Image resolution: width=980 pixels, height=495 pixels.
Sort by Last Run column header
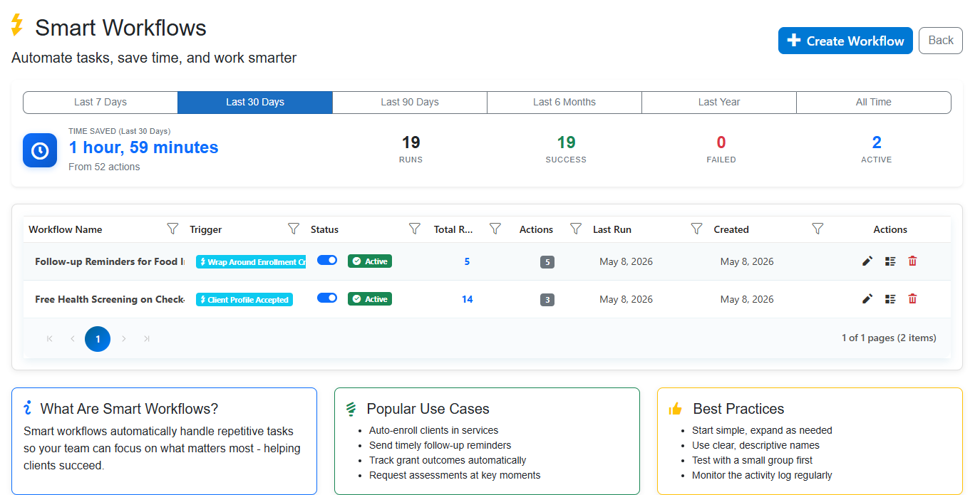612,229
